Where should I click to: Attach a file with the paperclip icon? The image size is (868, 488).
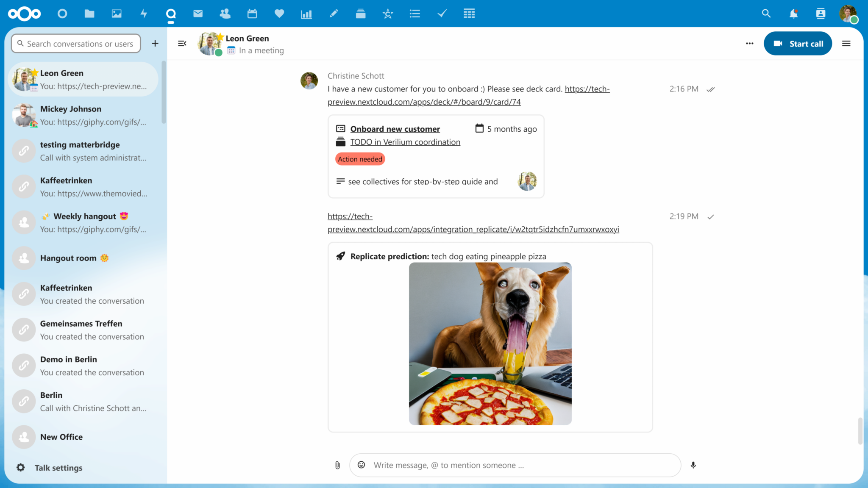point(337,465)
